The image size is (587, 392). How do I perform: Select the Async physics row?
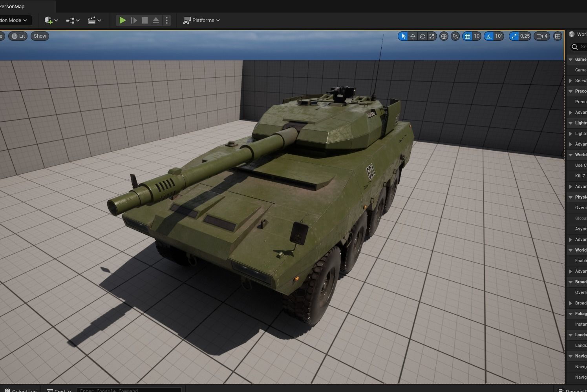click(577, 229)
